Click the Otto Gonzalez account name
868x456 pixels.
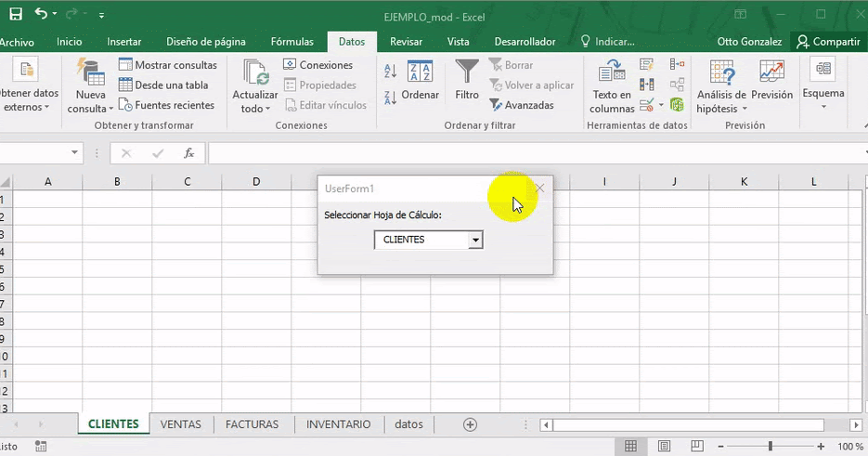click(749, 42)
